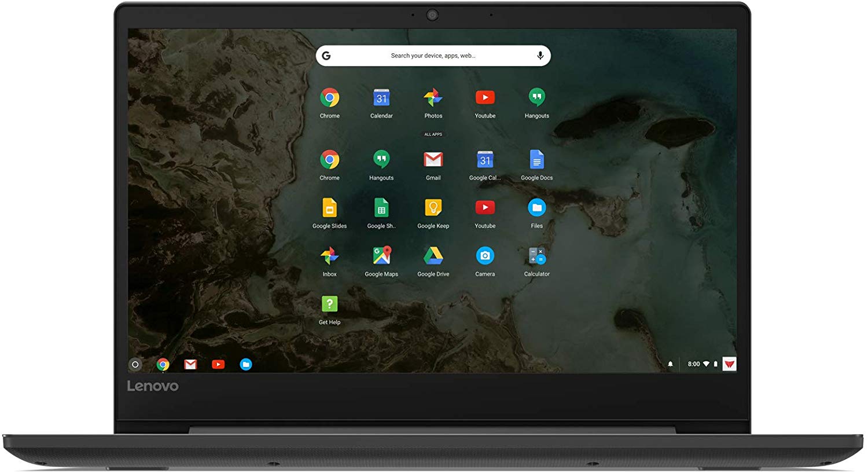
Task: Start Hangouts from the top row
Action: pyautogui.click(x=536, y=97)
